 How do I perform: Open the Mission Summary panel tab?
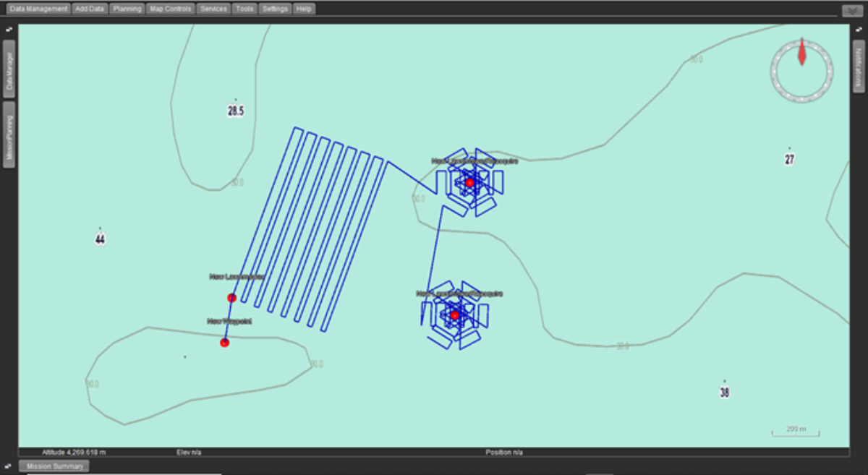click(54, 466)
